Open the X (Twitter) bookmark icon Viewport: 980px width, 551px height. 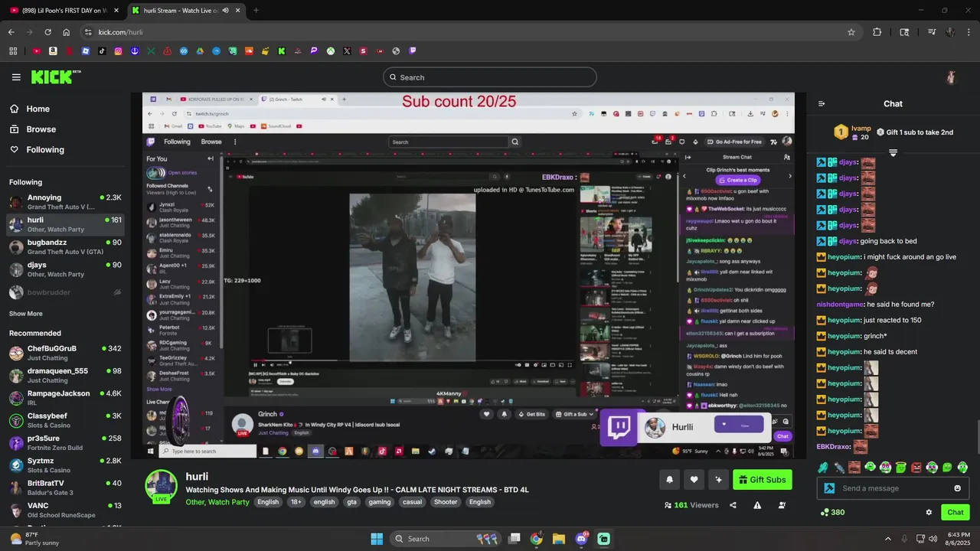tap(347, 51)
